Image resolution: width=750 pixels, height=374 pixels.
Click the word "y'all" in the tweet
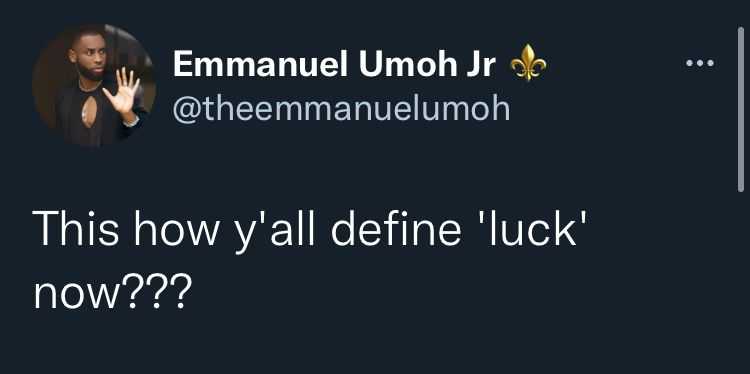274,231
